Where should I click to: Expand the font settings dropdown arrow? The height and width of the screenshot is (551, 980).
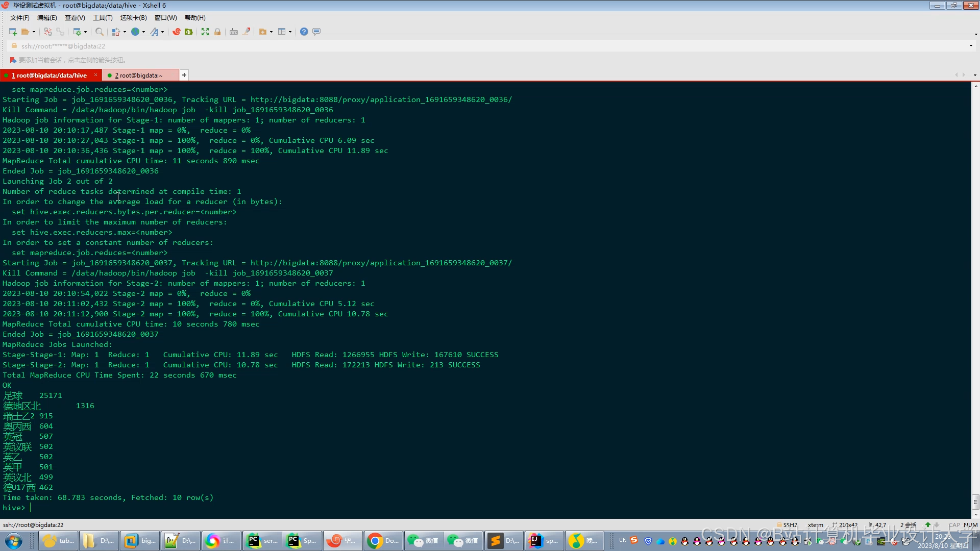pyautogui.click(x=163, y=32)
